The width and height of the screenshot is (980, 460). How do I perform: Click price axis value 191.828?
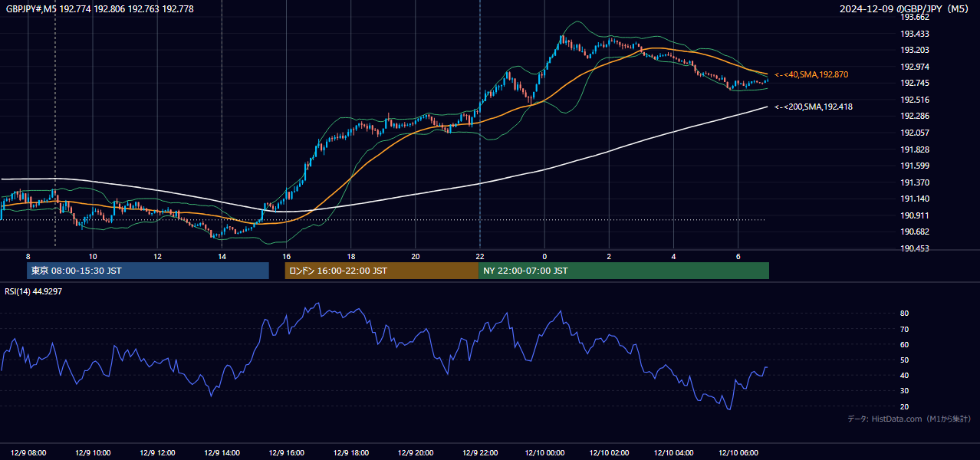pos(914,149)
